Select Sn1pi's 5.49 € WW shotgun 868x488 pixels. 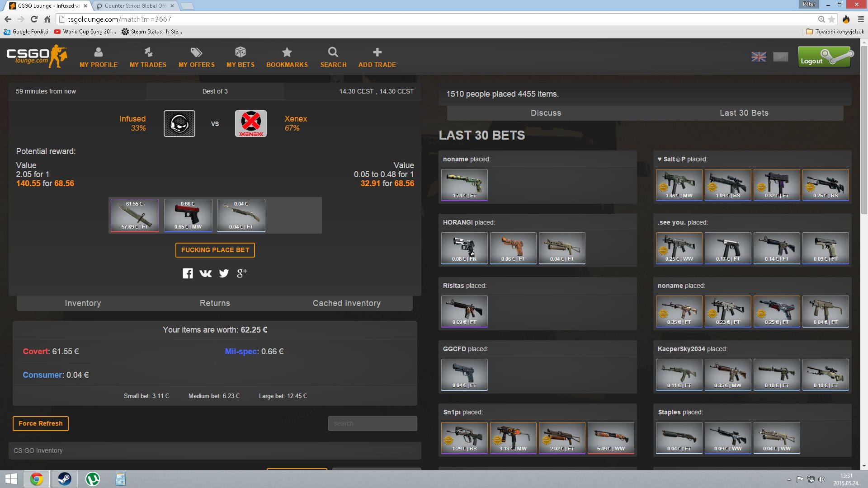click(611, 438)
